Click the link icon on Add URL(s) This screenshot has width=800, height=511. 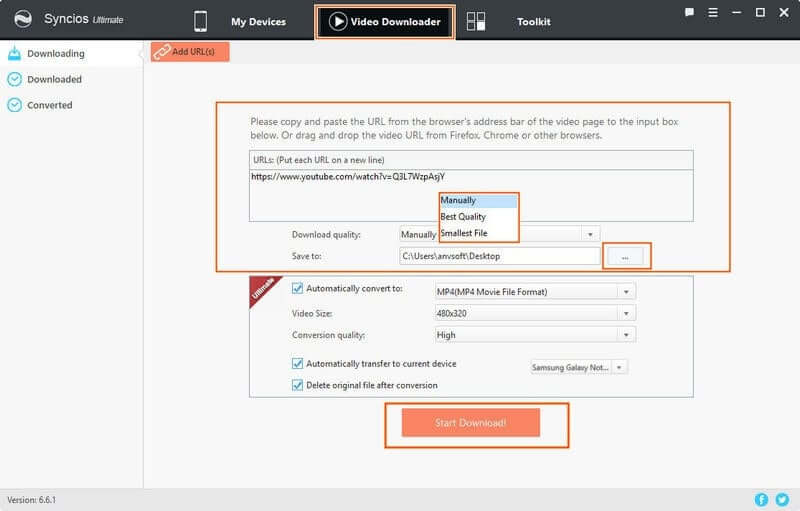pyautogui.click(x=162, y=52)
